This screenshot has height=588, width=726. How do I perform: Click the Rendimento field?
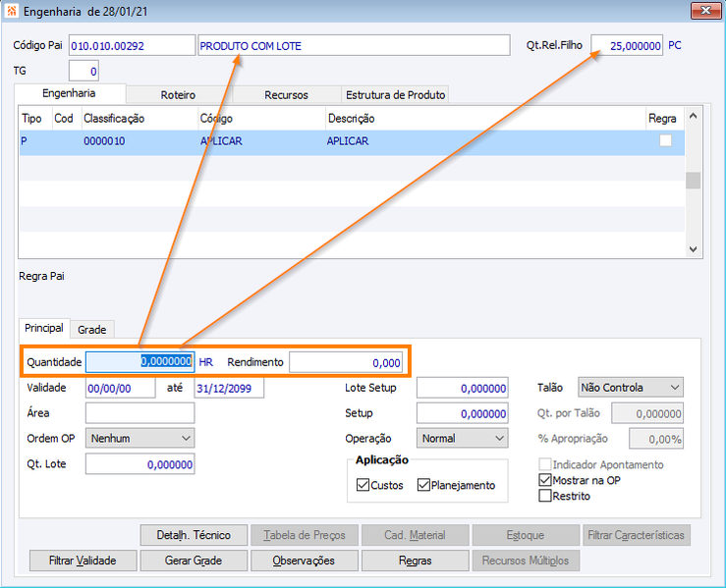[346, 362]
